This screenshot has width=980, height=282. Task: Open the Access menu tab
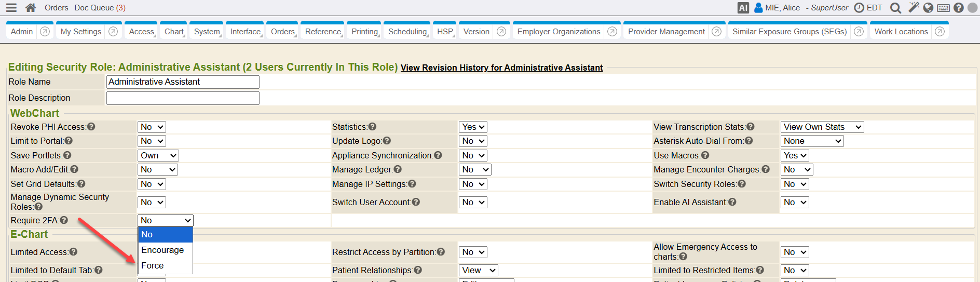(142, 32)
